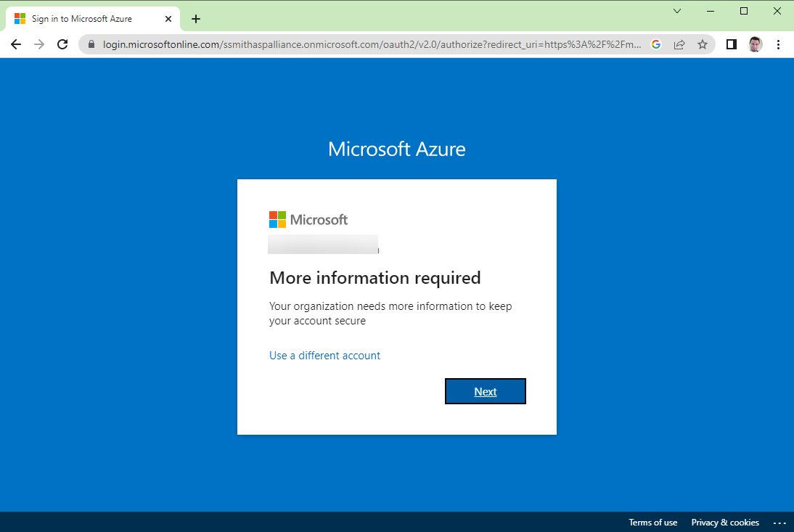Open the Chrome three-dot menu
This screenshot has width=794, height=532.
[x=778, y=44]
